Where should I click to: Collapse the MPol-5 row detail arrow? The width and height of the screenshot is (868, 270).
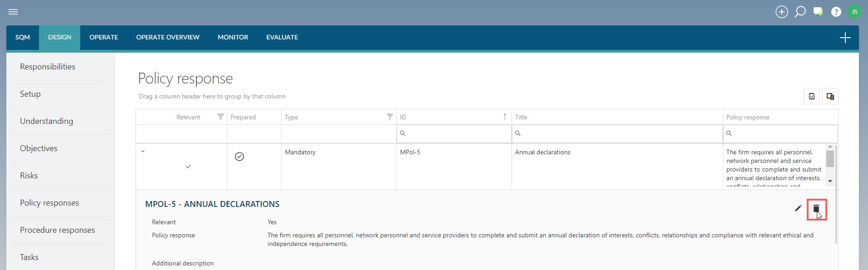(143, 152)
